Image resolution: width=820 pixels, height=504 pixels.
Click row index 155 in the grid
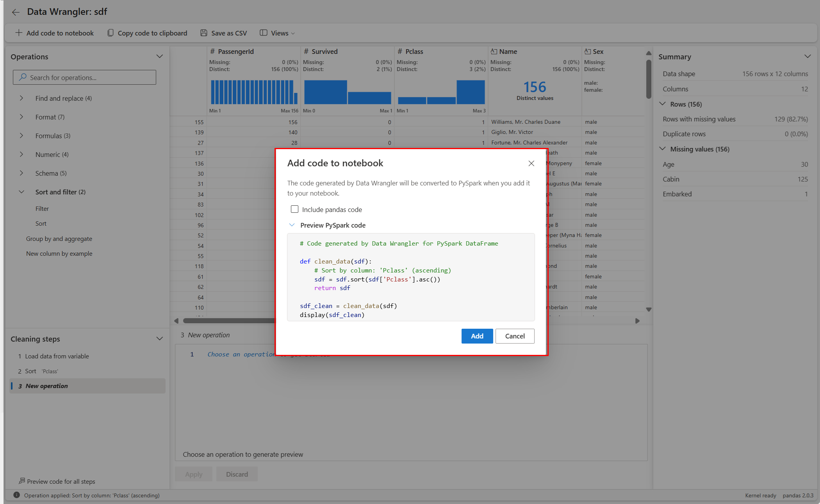tap(199, 122)
